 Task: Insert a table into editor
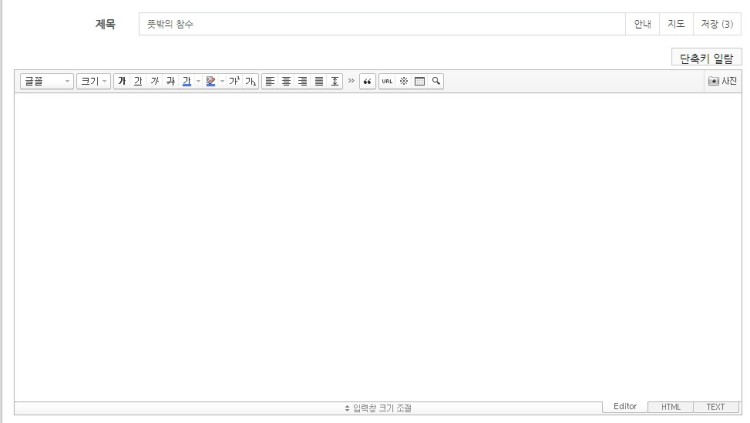click(420, 80)
